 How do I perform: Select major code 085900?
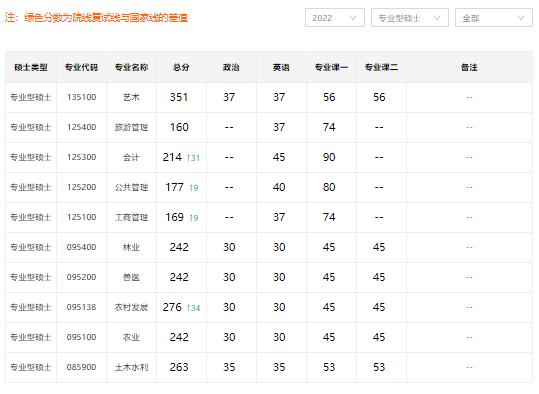click(x=81, y=367)
